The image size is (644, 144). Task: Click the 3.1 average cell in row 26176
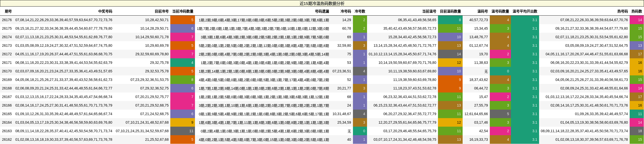(525, 20)
